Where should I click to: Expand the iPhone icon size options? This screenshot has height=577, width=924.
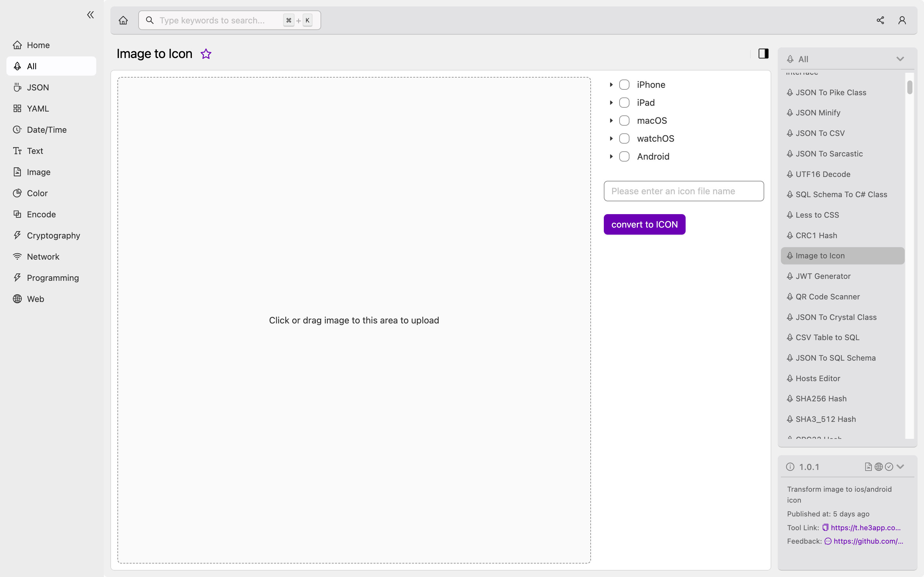click(x=611, y=84)
